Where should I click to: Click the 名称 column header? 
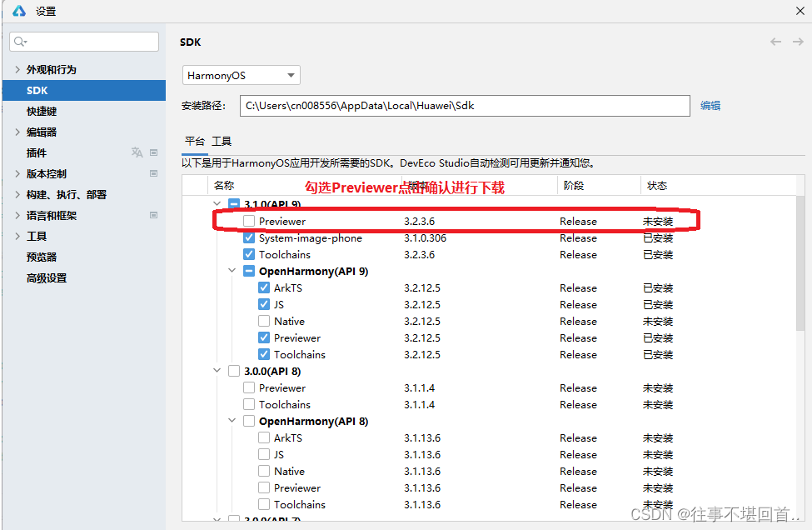(x=224, y=185)
